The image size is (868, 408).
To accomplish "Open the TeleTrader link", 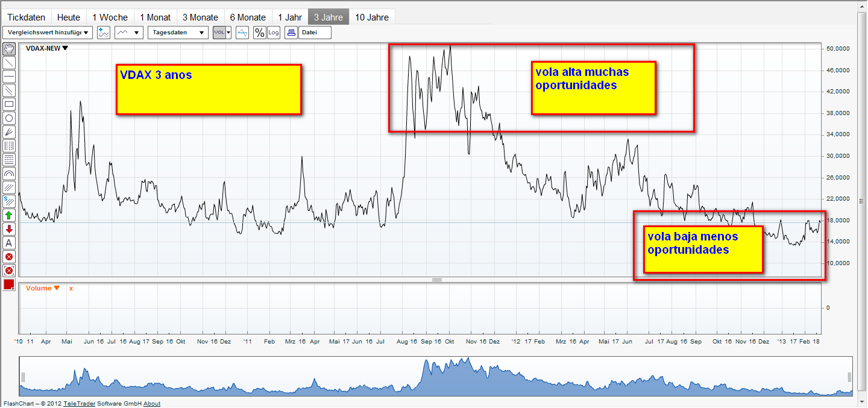I will (x=80, y=404).
